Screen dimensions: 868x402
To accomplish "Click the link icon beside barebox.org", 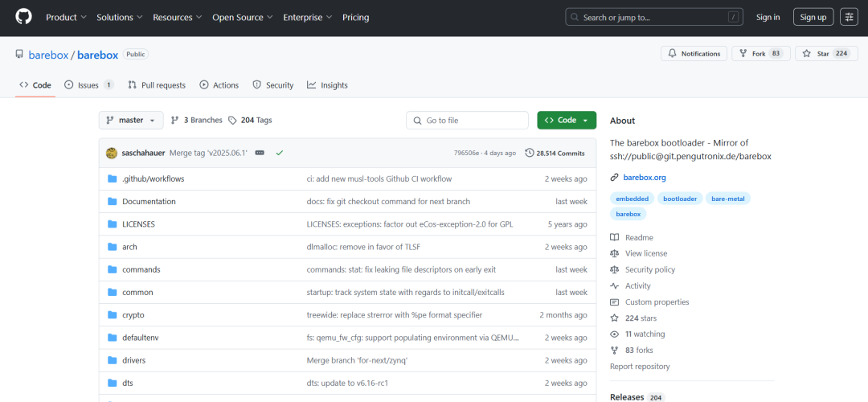I will point(614,178).
